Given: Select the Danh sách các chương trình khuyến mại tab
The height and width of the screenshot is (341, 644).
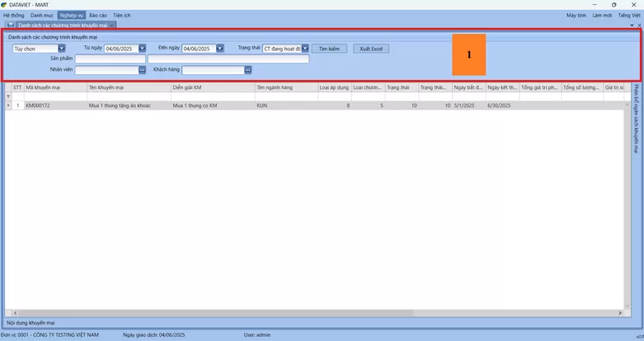Looking at the screenshot, I should pos(63,25).
